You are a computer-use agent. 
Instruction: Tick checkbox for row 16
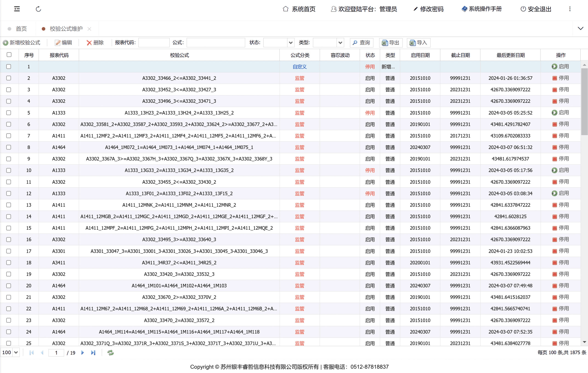coord(9,240)
